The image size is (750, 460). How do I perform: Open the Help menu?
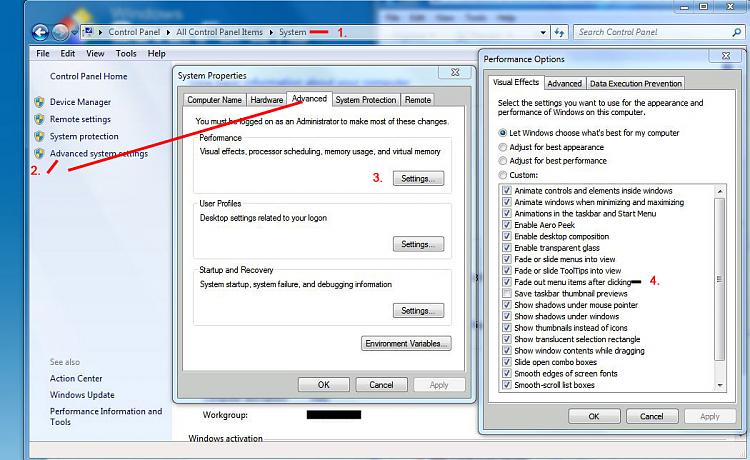(x=156, y=54)
